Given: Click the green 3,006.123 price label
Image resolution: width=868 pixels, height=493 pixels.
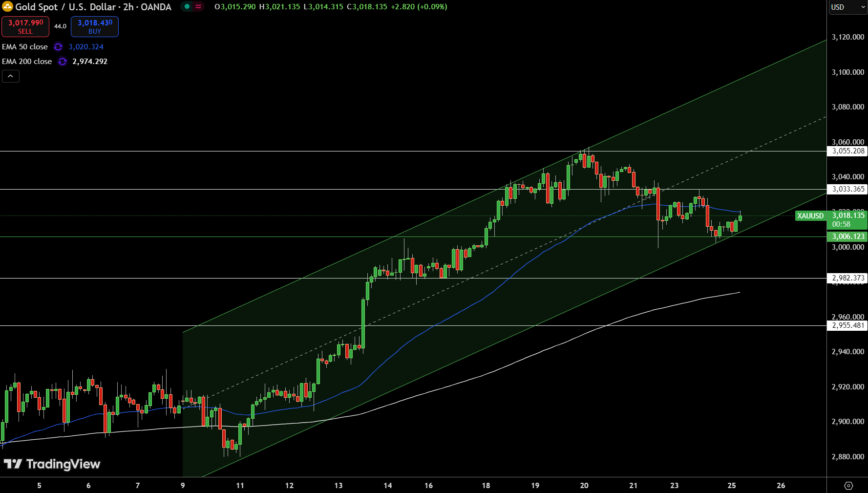Looking at the screenshot, I should click(x=847, y=236).
